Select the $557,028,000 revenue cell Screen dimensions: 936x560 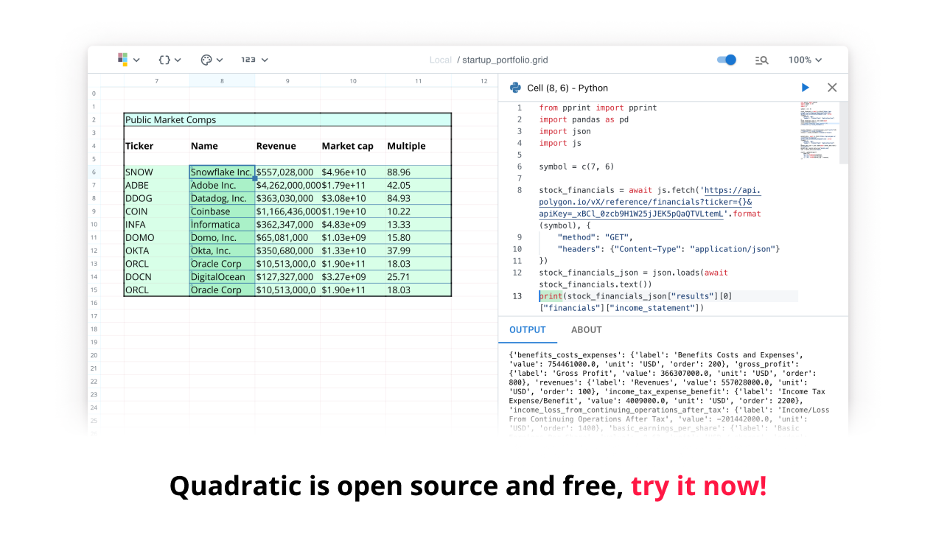pyautogui.click(x=287, y=172)
